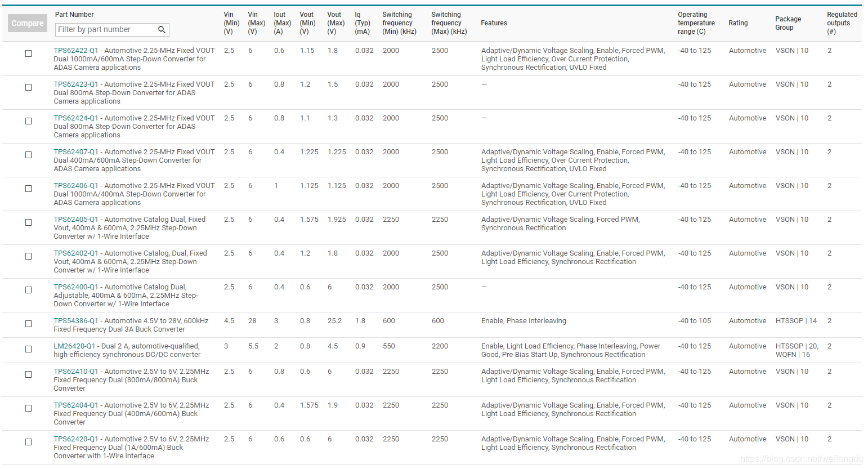Click the Package Group column header
Image resolution: width=868 pixels, height=469 pixels.
[788, 23]
